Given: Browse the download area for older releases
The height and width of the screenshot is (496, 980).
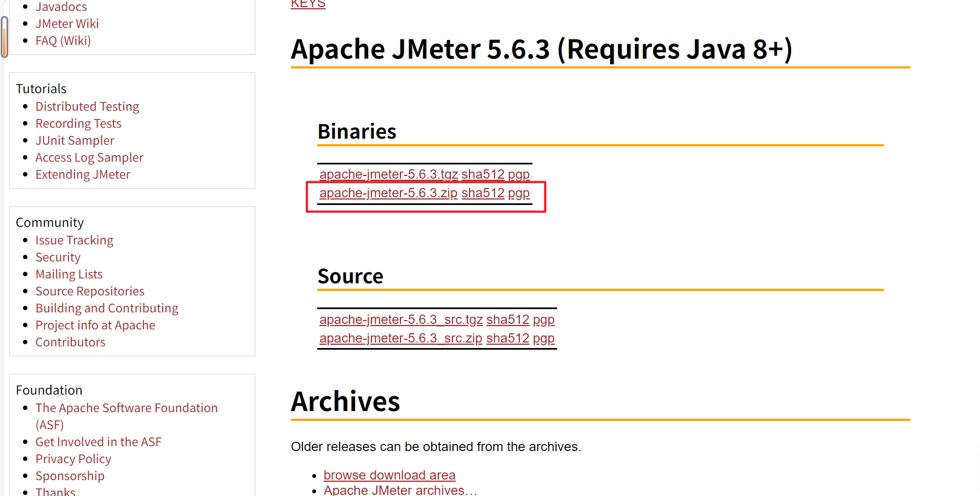Looking at the screenshot, I should tap(389, 475).
